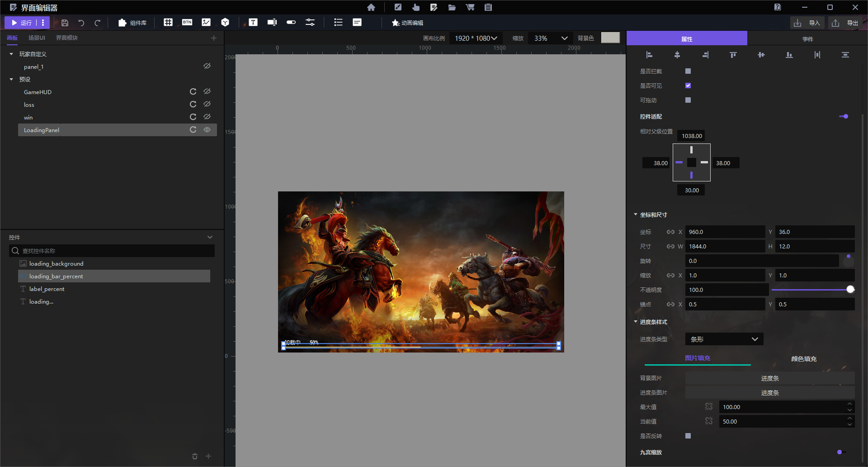Hide the LoadingPanel with eye icon
The width and height of the screenshot is (868, 467).
(x=207, y=130)
